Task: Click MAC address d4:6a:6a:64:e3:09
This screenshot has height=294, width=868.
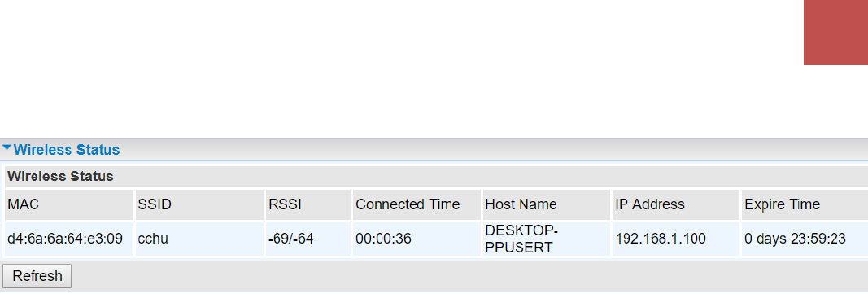Action: click(65, 239)
